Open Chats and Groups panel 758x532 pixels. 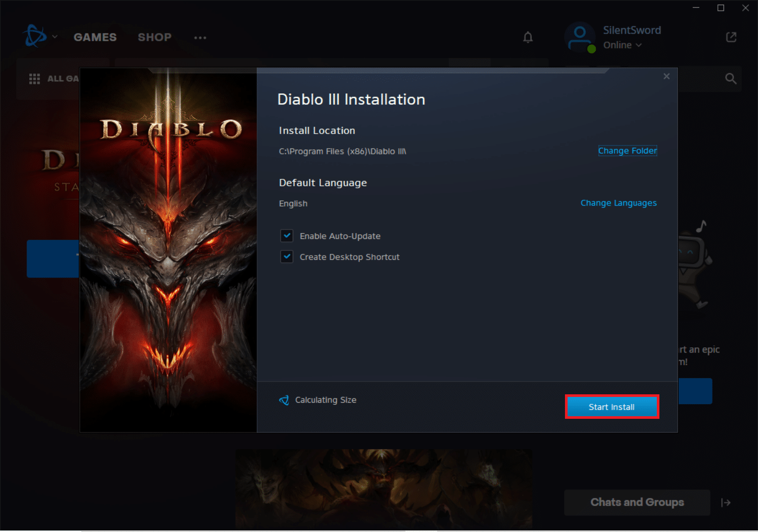coord(637,502)
